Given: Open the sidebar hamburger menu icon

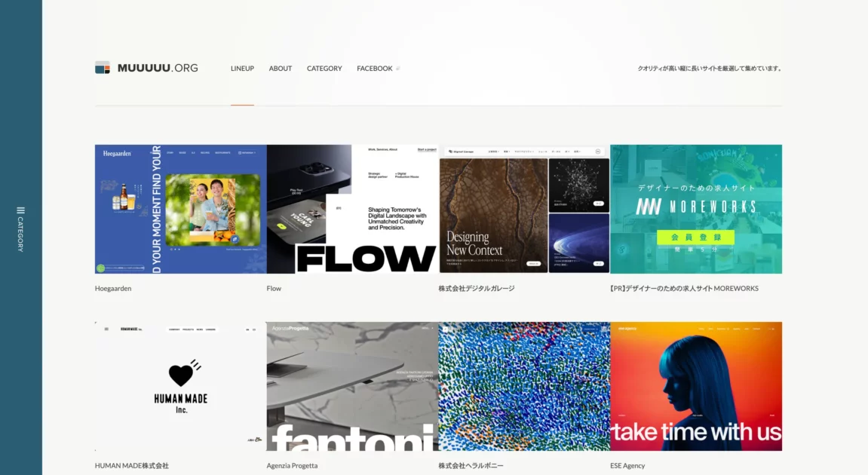Looking at the screenshot, I should (x=20, y=210).
